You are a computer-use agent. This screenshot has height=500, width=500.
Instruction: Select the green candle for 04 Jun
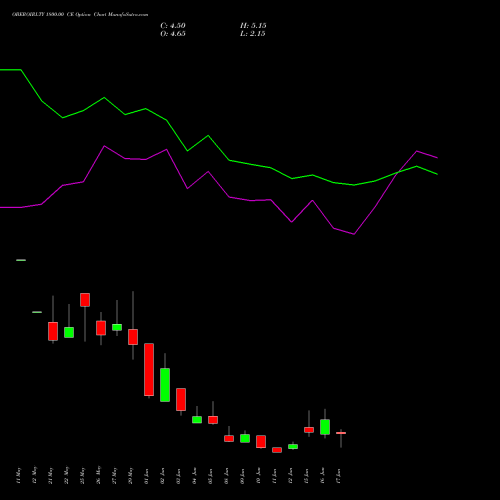[197, 420]
